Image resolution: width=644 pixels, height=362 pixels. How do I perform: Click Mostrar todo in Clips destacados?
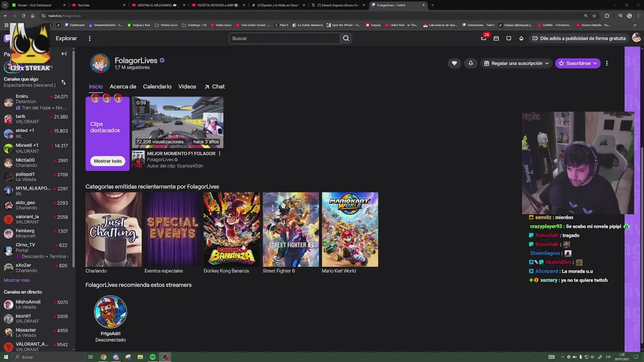click(x=108, y=161)
